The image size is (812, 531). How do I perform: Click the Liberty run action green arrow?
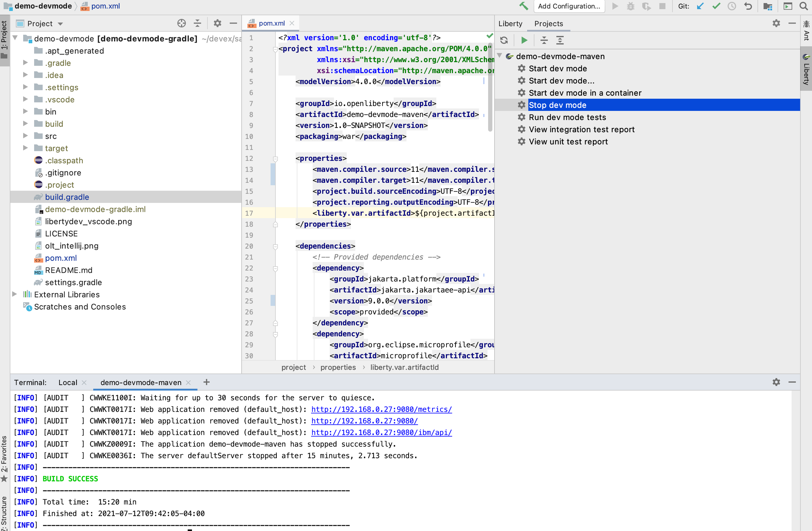(x=524, y=40)
